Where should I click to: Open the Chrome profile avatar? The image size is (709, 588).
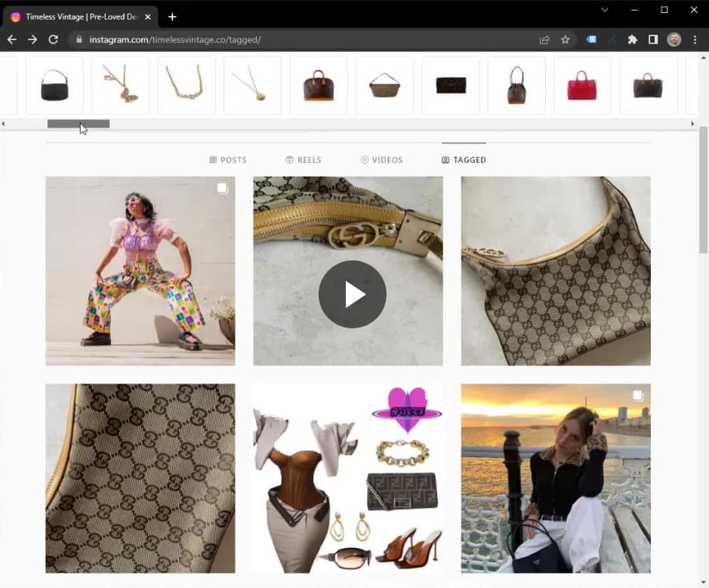pyautogui.click(x=674, y=40)
